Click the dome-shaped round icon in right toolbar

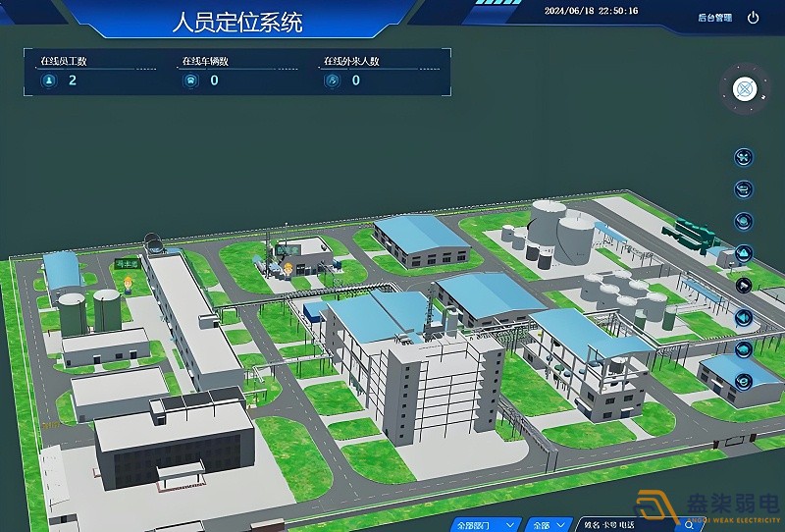(x=744, y=221)
